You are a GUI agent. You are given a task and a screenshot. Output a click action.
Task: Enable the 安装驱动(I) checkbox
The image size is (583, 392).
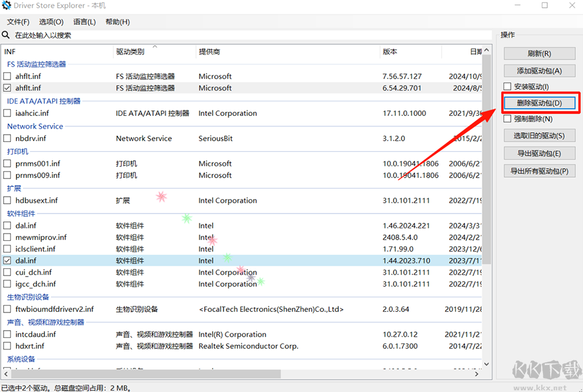pos(508,87)
